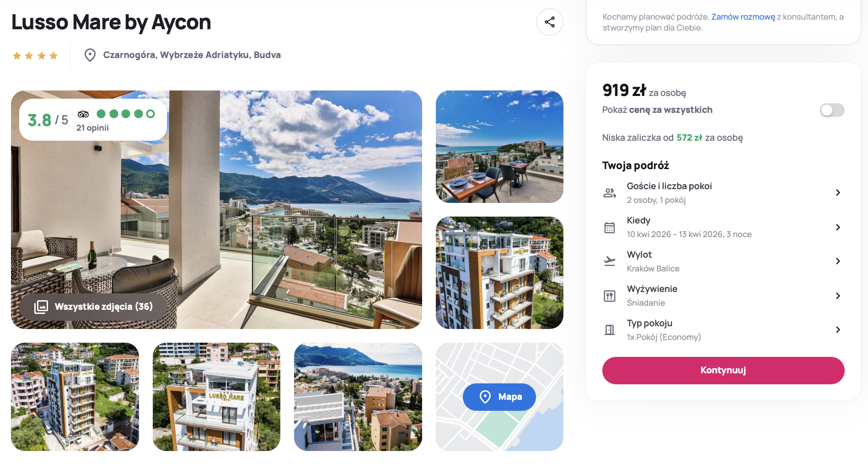Click the airplane icon beside Wylot
This screenshot has height=467, width=868.
(x=610, y=261)
